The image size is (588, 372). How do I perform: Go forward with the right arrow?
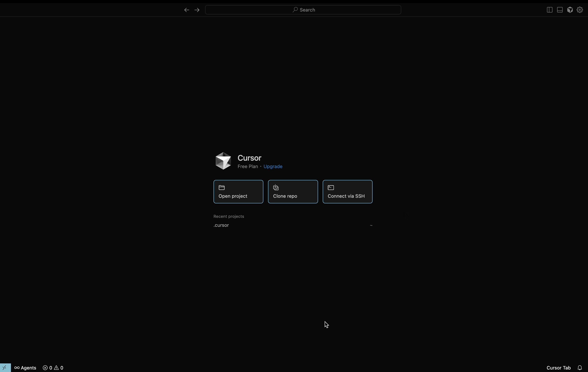click(197, 10)
